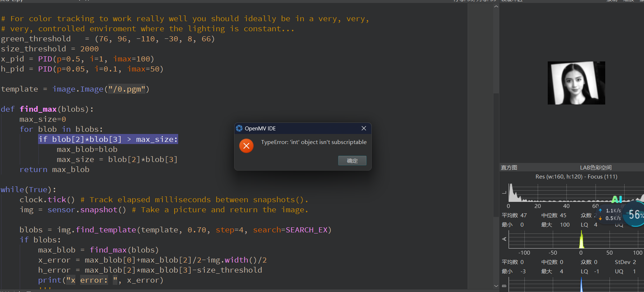Image resolution: width=644 pixels, height=292 pixels.
Task: Click the 'max_blob = find_max(blobs)' line
Action: 98,250
